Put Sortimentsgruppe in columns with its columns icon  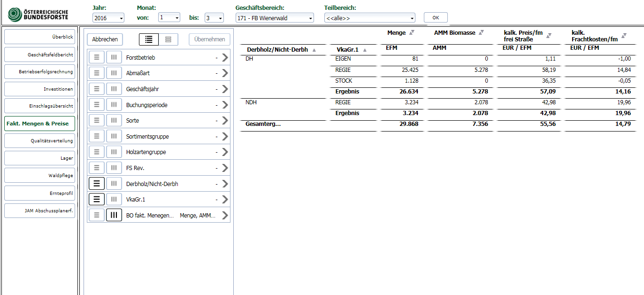pyautogui.click(x=114, y=136)
